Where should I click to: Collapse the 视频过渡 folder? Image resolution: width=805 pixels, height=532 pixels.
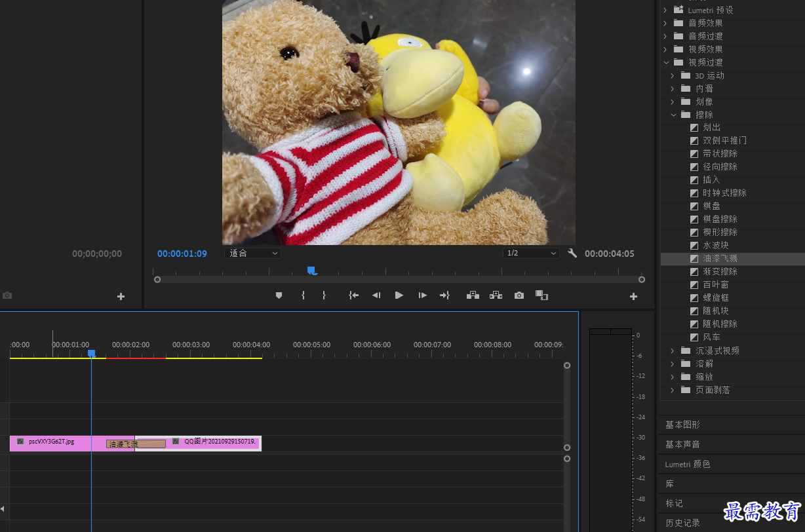pyautogui.click(x=665, y=62)
